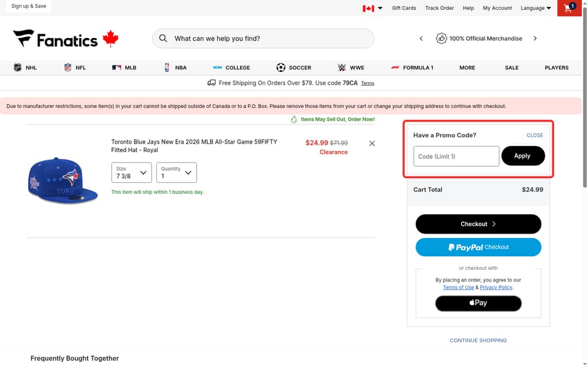Open Privacy Policy link

[x=496, y=287]
